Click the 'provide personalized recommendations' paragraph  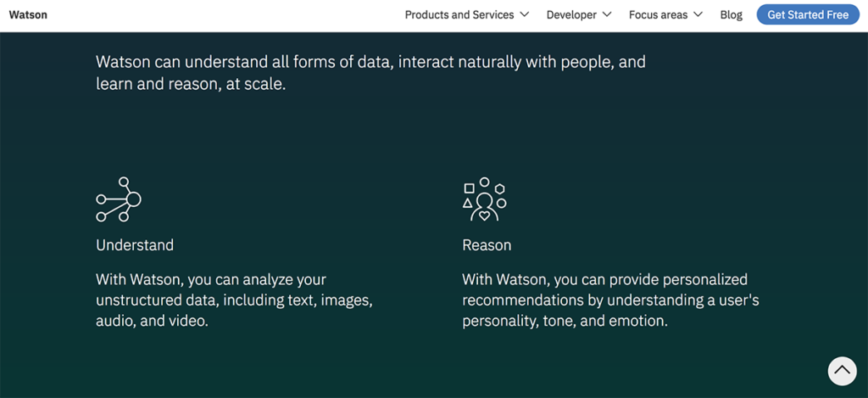(x=610, y=300)
